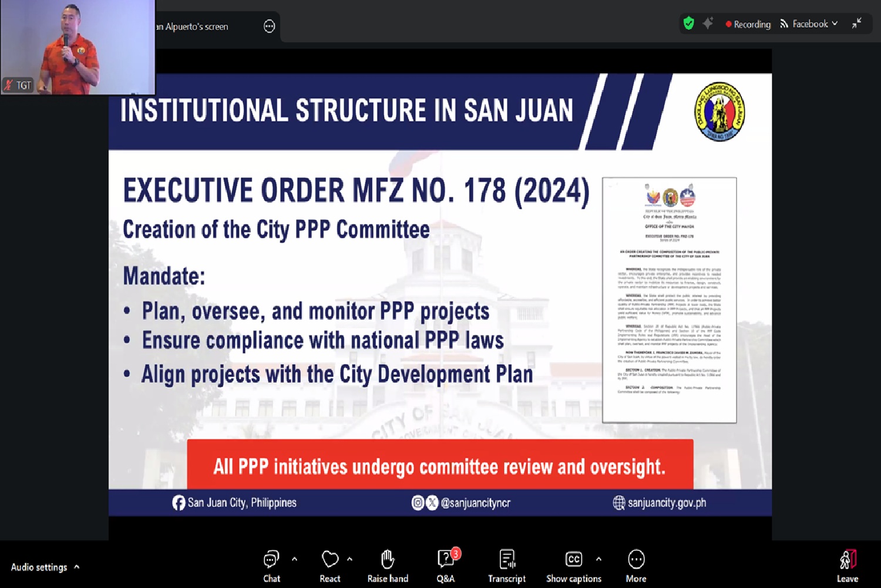Click the AI companion sparkle icon
Viewport: 881px width, 588px height.
pyautogui.click(x=708, y=23)
